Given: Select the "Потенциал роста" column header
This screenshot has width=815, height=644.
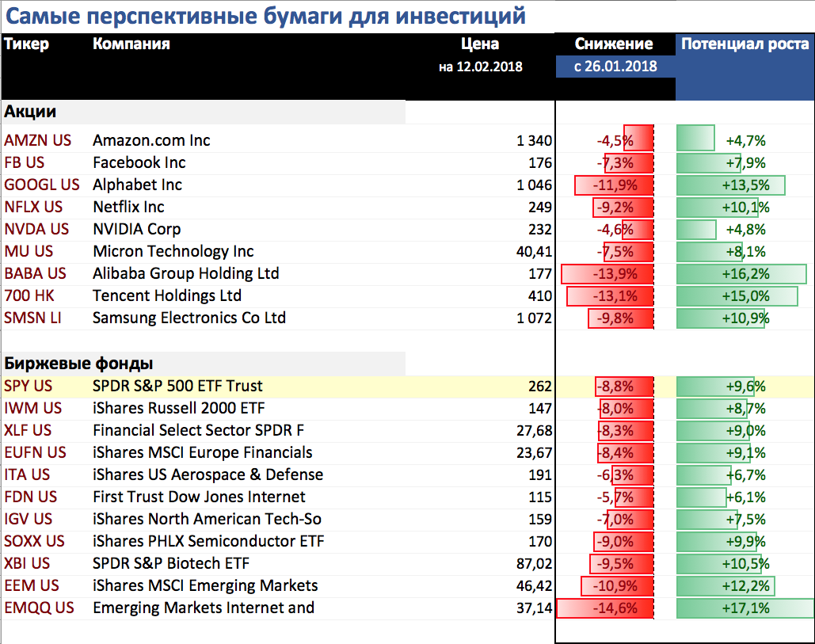Looking at the screenshot, I should [745, 44].
